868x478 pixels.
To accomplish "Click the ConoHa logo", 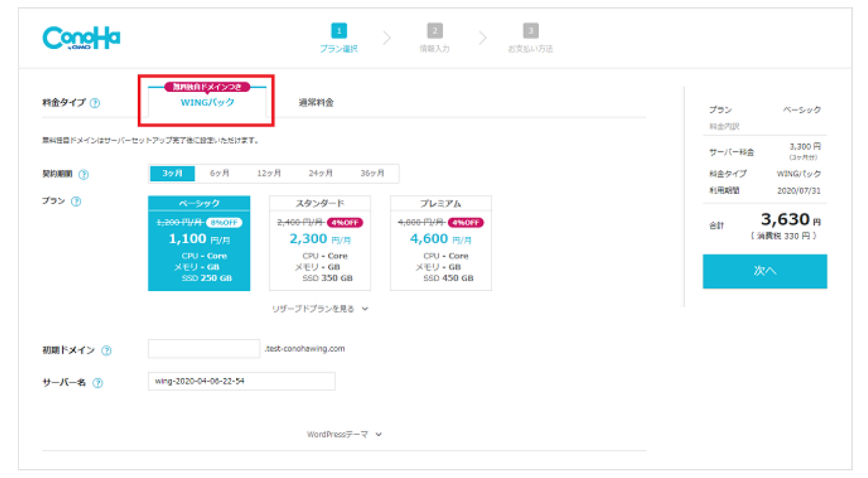I will click(x=81, y=38).
